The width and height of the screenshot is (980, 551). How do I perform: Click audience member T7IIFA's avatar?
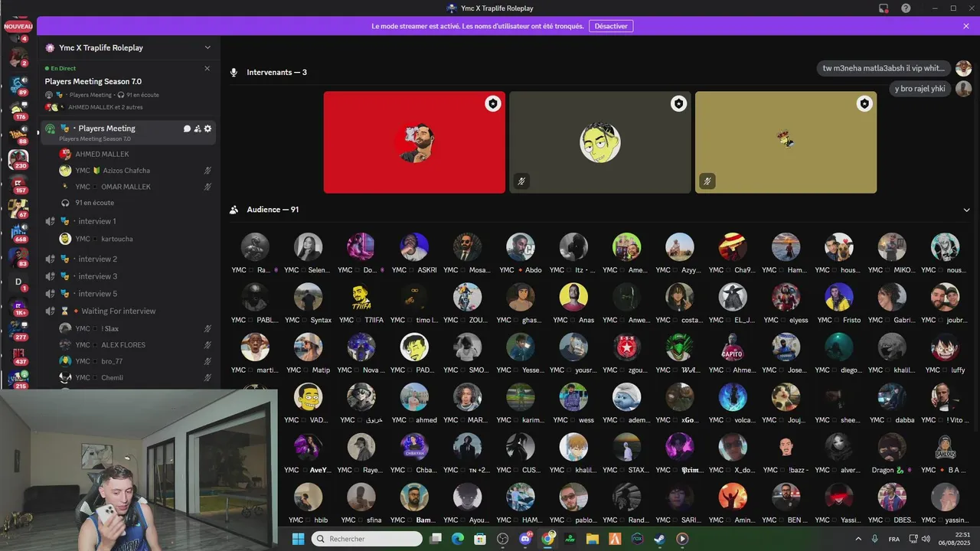point(361,297)
